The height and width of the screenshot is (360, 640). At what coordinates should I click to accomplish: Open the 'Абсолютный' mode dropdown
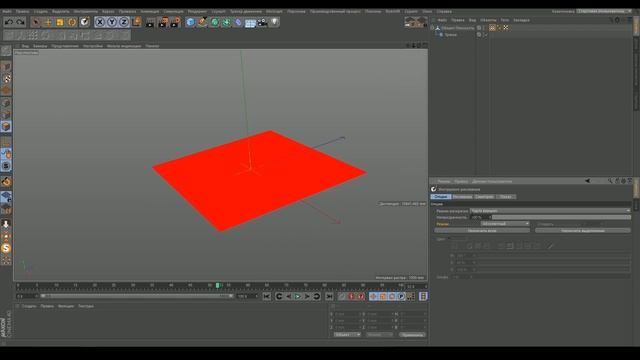(x=505, y=224)
